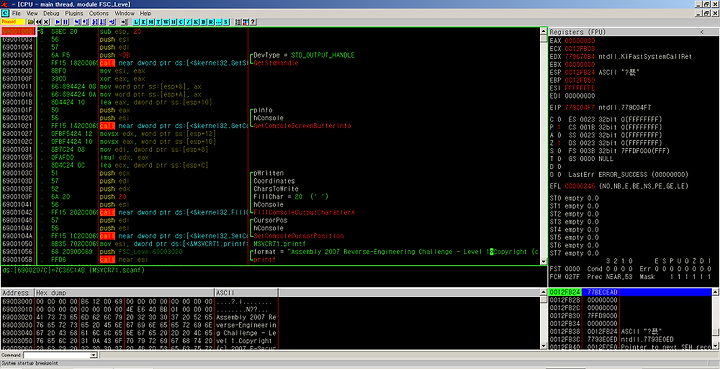
Task: Open the Help menu
Action: click(146, 14)
